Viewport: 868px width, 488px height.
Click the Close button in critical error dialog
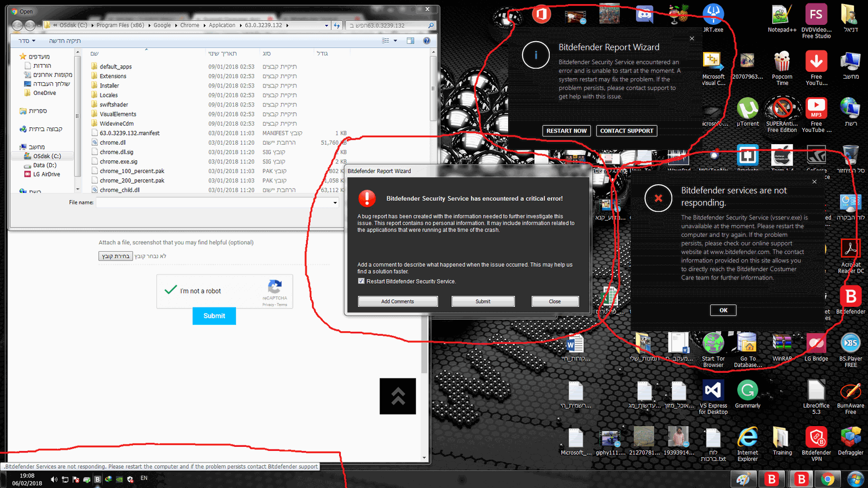[555, 302]
